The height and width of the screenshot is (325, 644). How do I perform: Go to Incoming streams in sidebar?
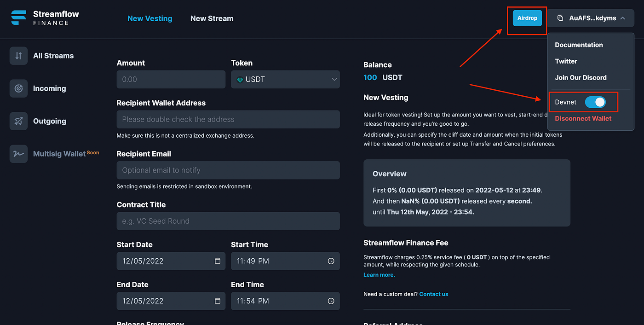click(x=49, y=88)
